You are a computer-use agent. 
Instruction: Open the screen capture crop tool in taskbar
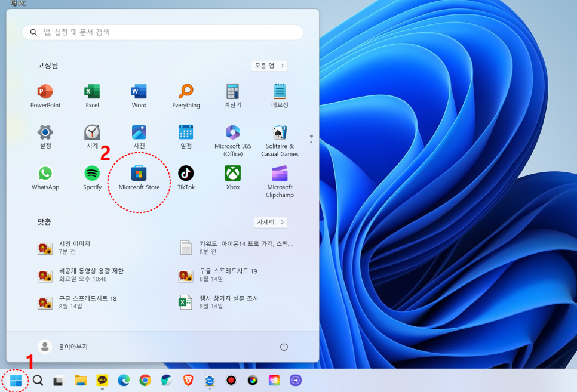tap(210, 381)
